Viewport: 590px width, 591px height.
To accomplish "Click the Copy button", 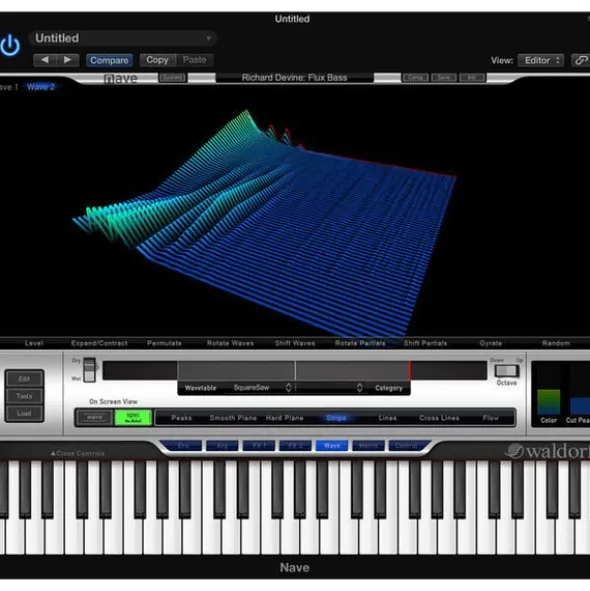I will point(157,60).
